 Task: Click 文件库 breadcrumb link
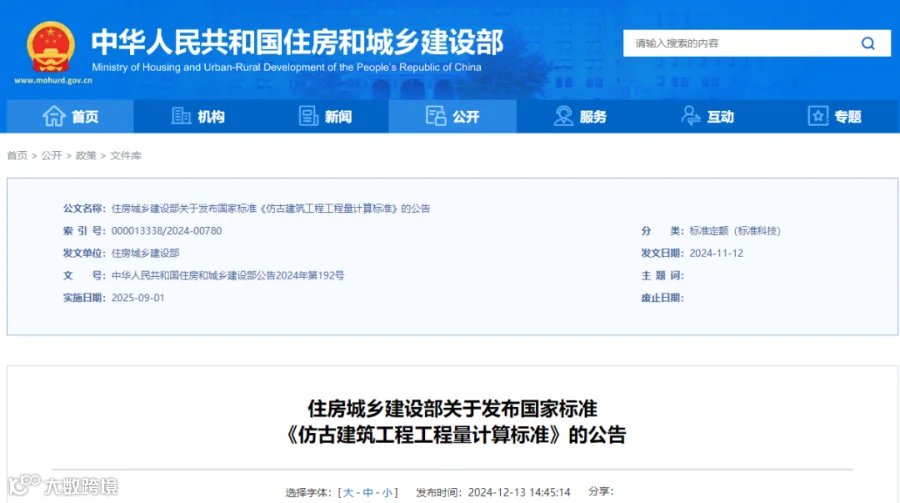[126, 156]
